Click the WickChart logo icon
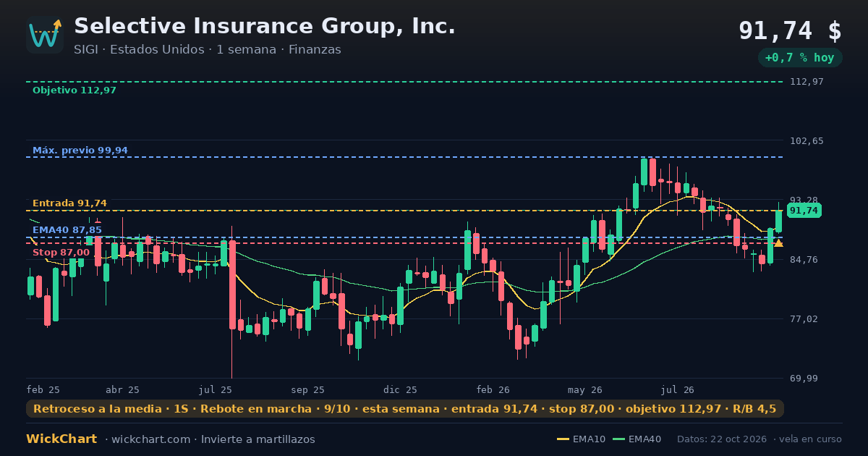This screenshot has height=456, width=868. [45, 35]
